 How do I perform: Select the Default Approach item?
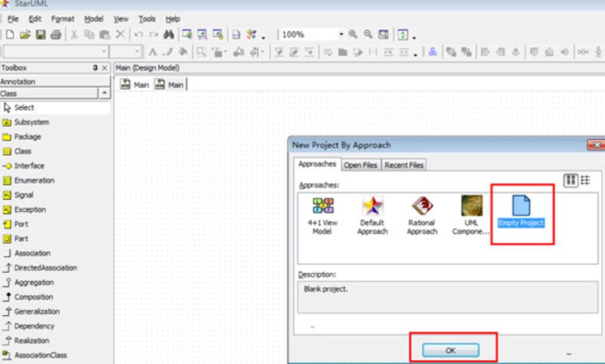[373, 216]
